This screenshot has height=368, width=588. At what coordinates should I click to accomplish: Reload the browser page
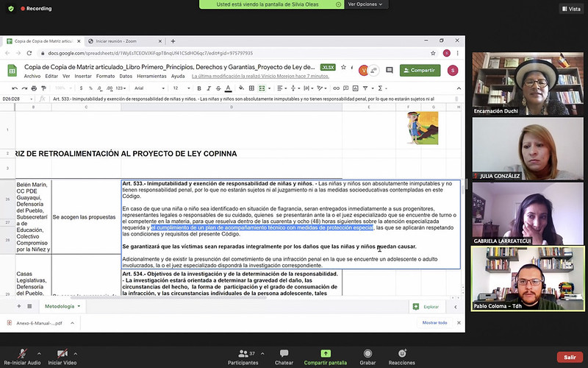29,53
